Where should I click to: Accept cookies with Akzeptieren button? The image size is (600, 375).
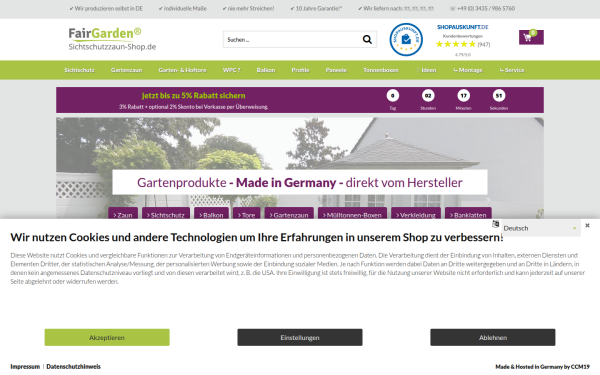[107, 338]
